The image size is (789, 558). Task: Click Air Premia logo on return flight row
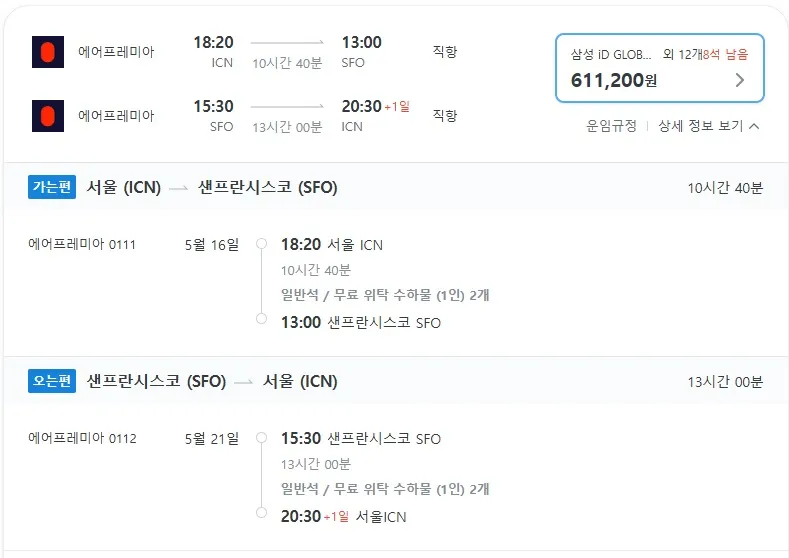(x=48, y=116)
